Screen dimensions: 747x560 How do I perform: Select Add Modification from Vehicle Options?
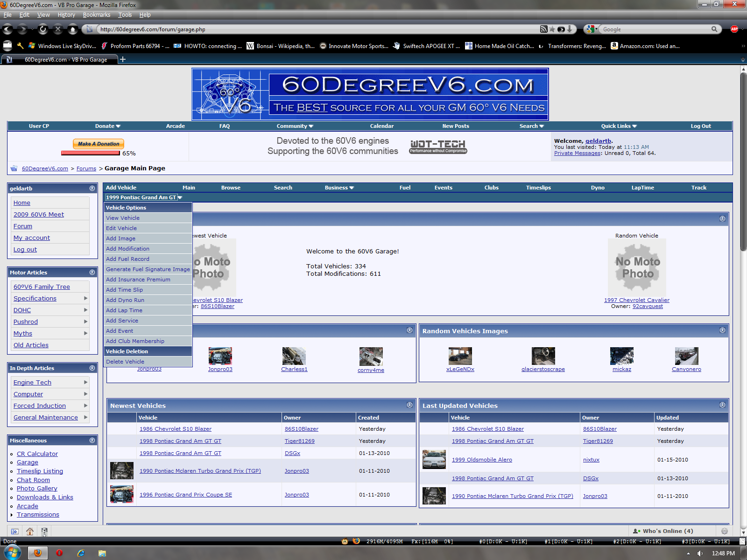(x=127, y=249)
